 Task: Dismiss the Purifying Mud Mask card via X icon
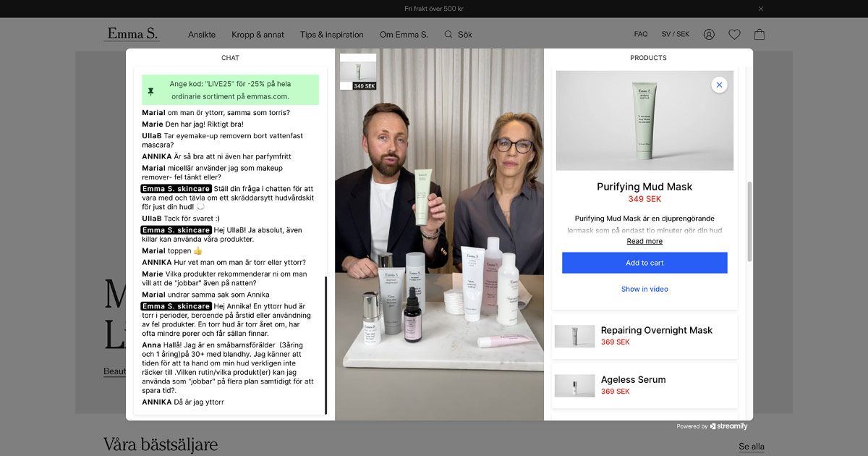719,85
